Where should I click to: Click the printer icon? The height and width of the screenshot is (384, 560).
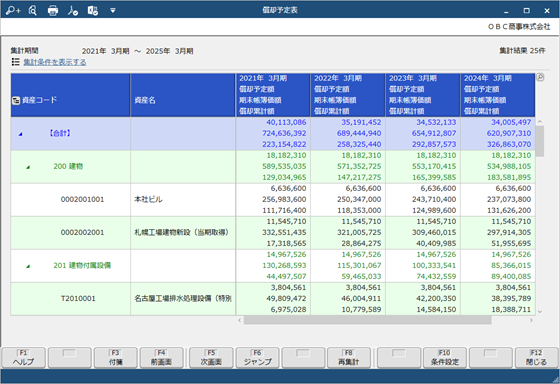point(53,10)
